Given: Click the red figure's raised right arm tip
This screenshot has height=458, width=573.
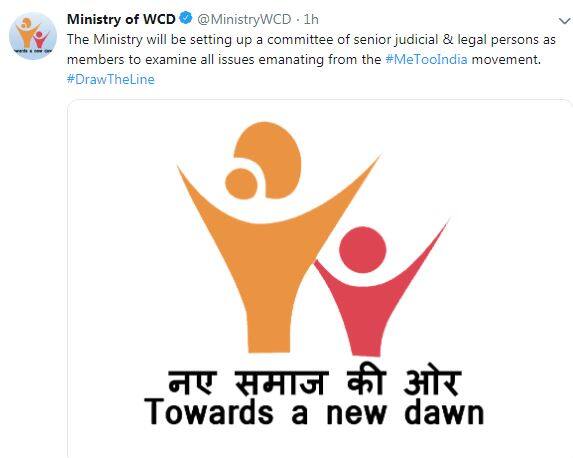Looking at the screenshot, I should (444, 225).
